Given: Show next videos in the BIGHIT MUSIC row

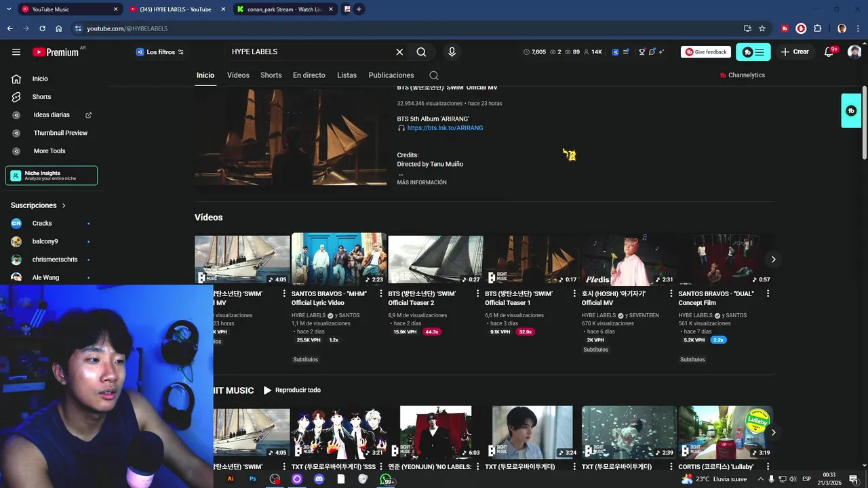Looking at the screenshot, I should [773, 432].
